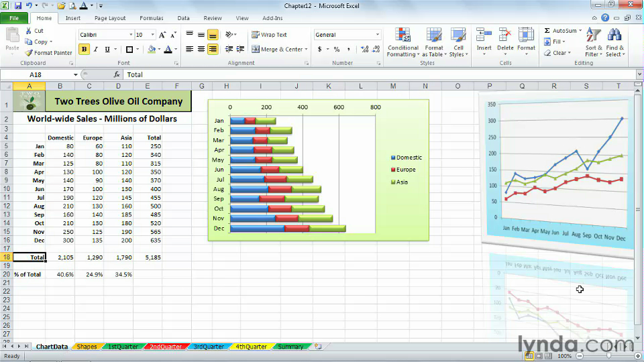Toggle Align Text Left
The height and width of the screenshot is (362, 644).
190,49
